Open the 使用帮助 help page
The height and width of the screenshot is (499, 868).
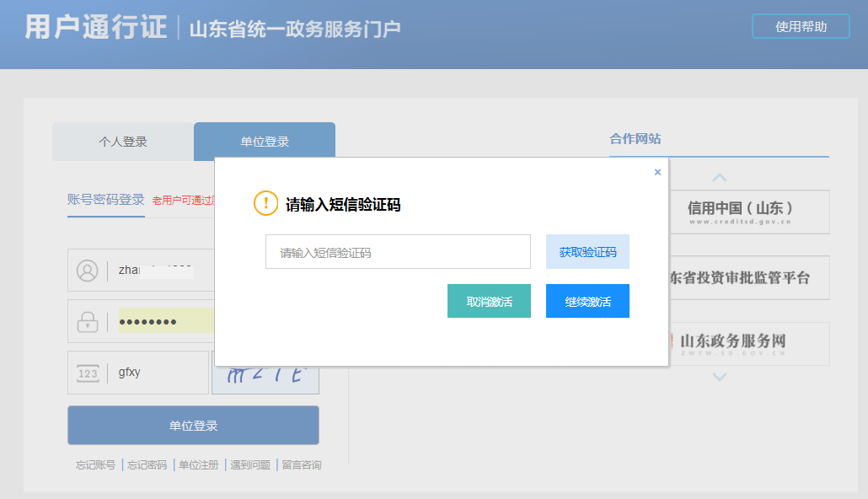coord(800,26)
